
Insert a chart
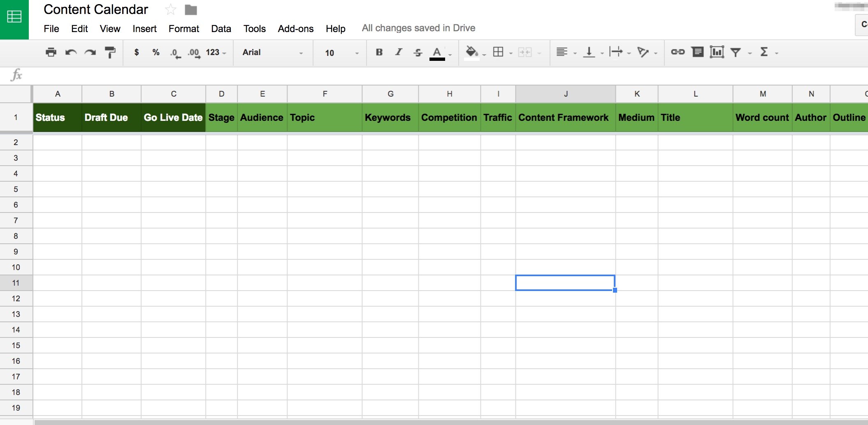(717, 52)
